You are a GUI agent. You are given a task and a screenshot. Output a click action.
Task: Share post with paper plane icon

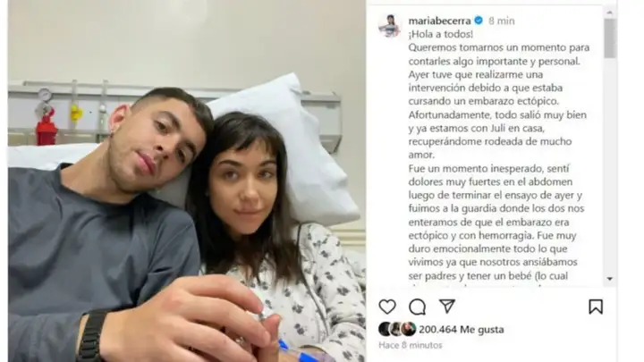[447, 306]
